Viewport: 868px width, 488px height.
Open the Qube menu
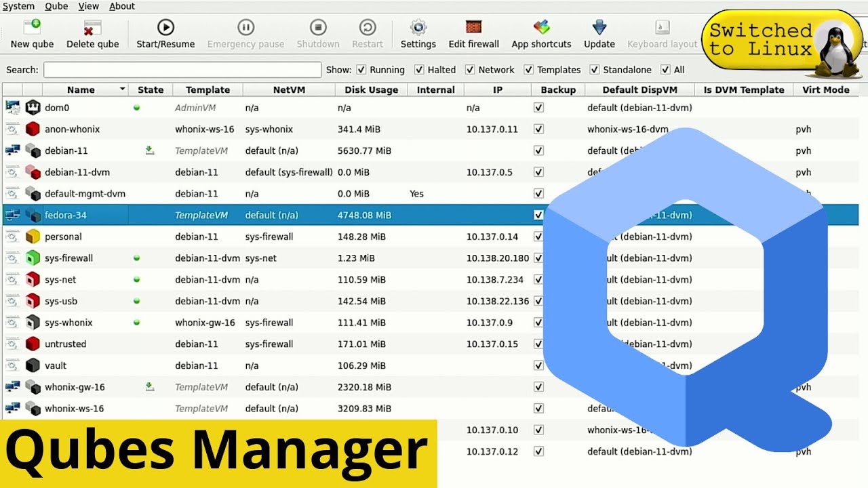point(56,6)
